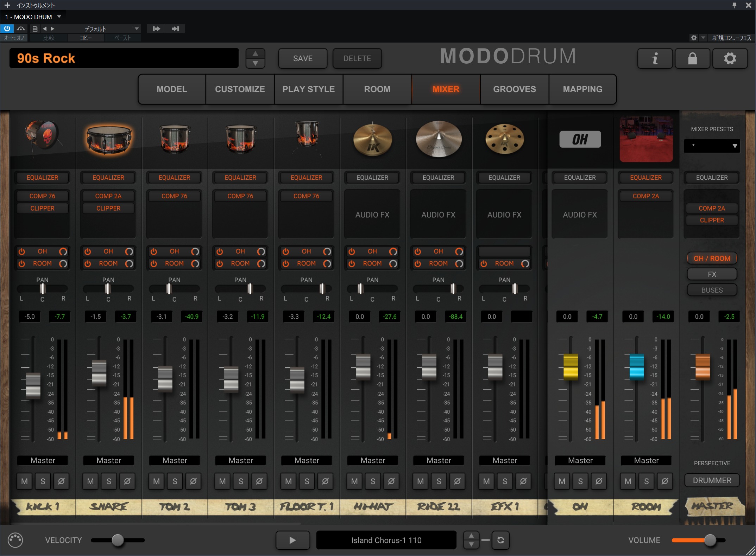Switch to the MAPPING tab
Viewport: 756px width, 556px height.
582,89
